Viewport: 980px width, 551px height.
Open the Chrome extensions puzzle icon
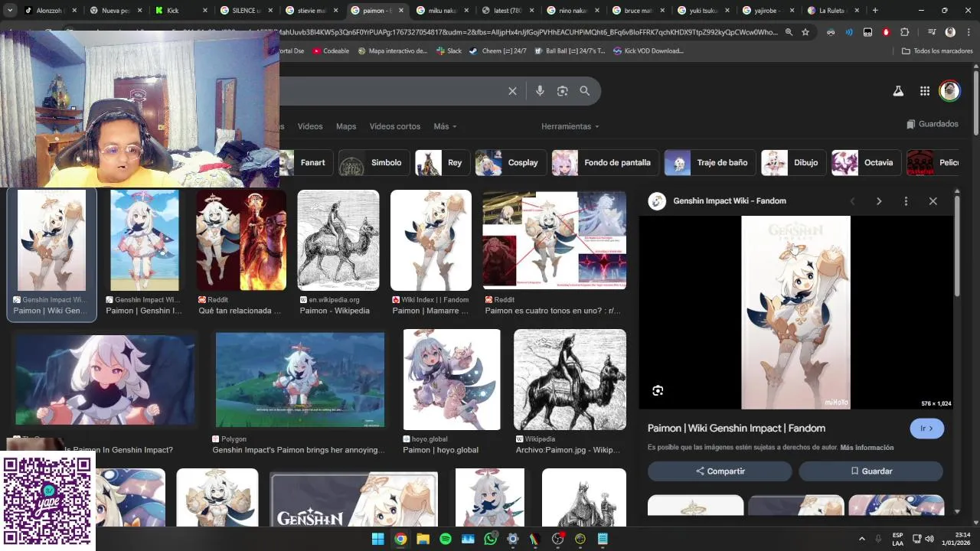point(904,32)
